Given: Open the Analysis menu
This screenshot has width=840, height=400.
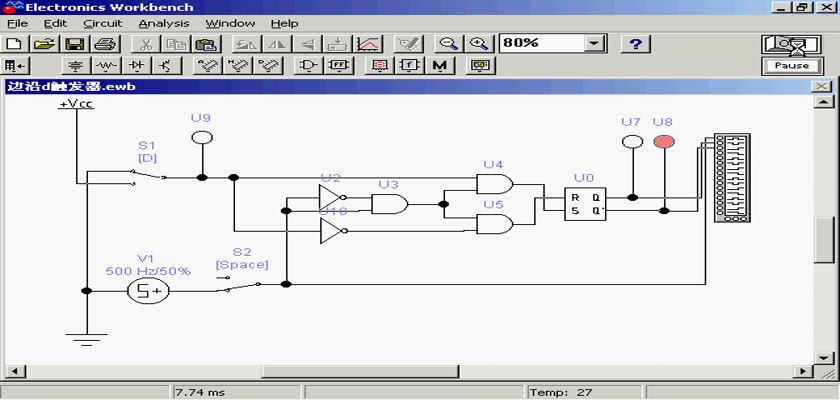Looking at the screenshot, I should 163,24.
